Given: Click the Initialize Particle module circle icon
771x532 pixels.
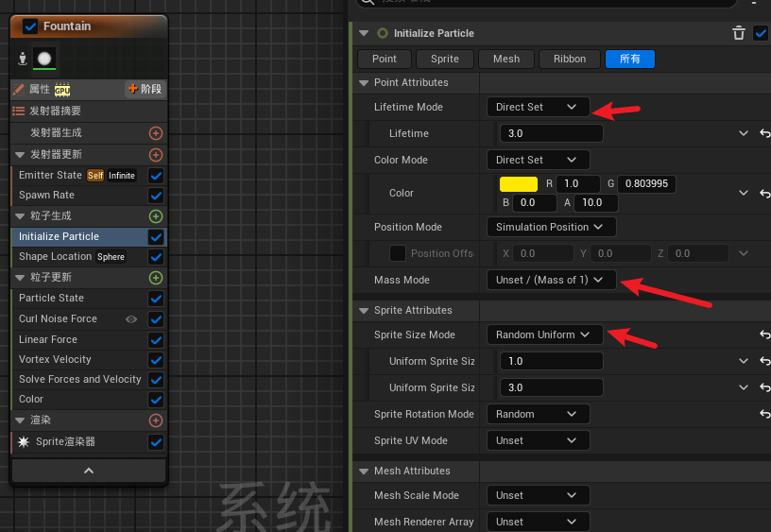Looking at the screenshot, I should click(x=382, y=33).
